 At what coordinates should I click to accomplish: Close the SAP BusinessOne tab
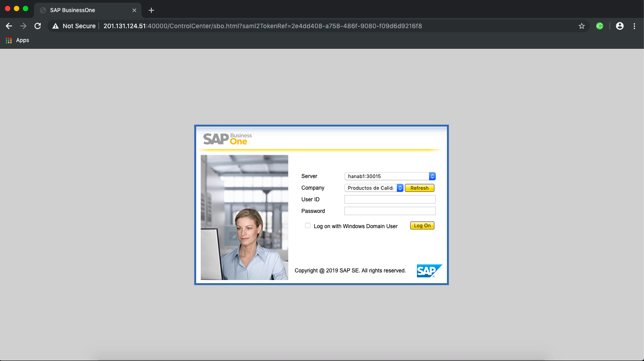[134, 10]
